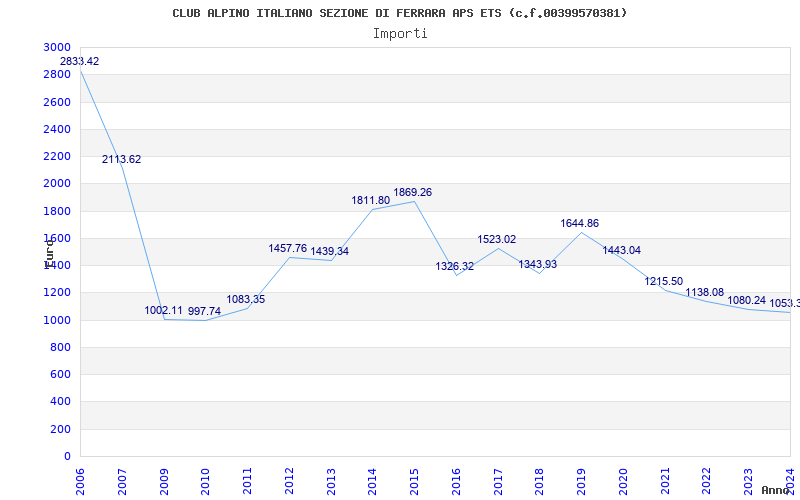Click the 0 y-axis tick label
This screenshot has height=500, width=800.
tap(68, 456)
